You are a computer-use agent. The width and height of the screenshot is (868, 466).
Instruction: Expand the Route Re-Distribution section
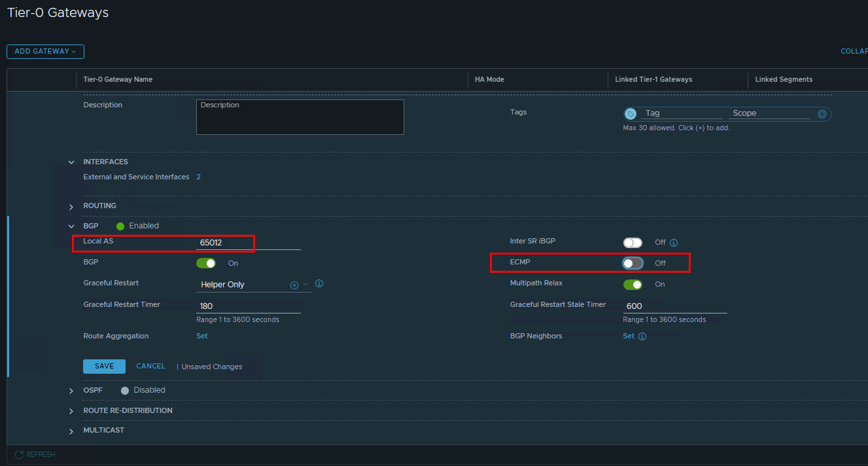click(71, 411)
